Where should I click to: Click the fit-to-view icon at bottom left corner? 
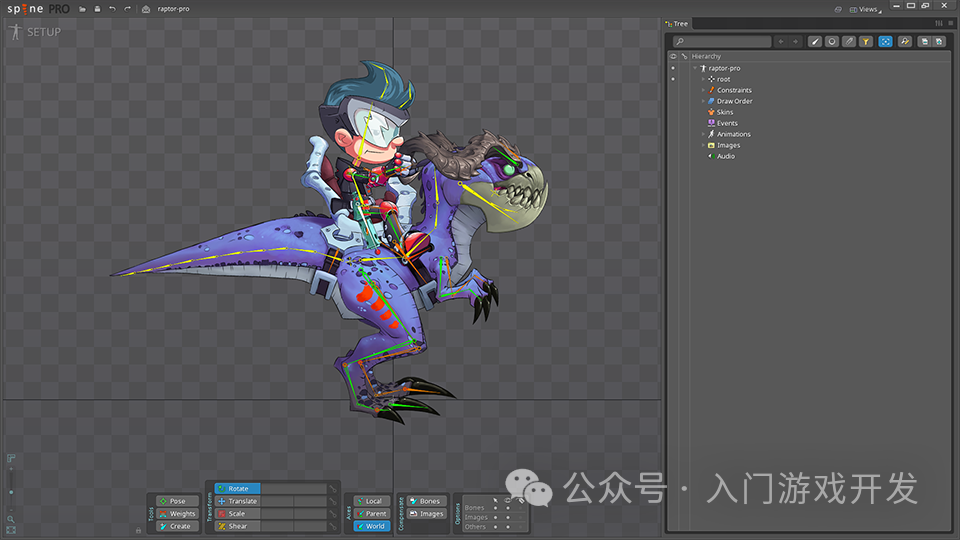point(11,530)
